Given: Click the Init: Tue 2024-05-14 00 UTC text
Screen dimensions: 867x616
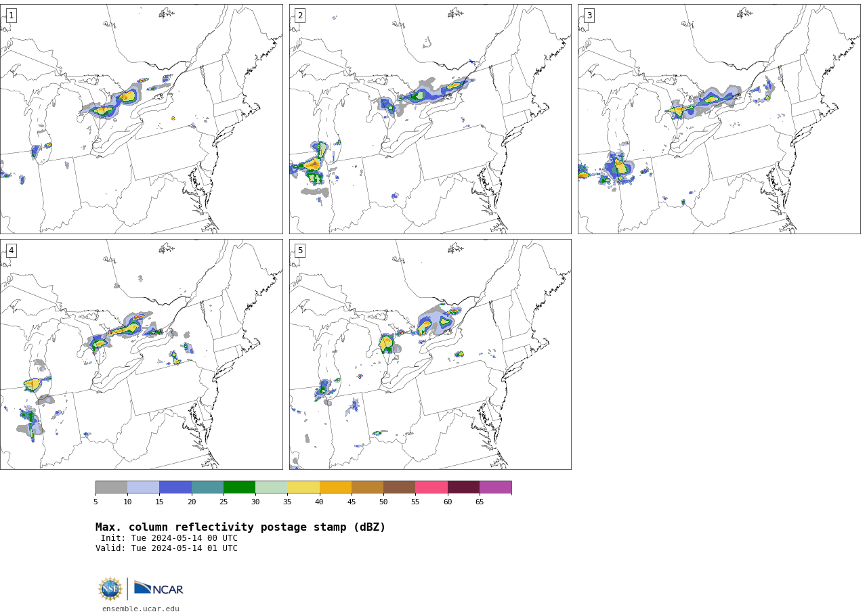Looking at the screenshot, I should point(169,538).
